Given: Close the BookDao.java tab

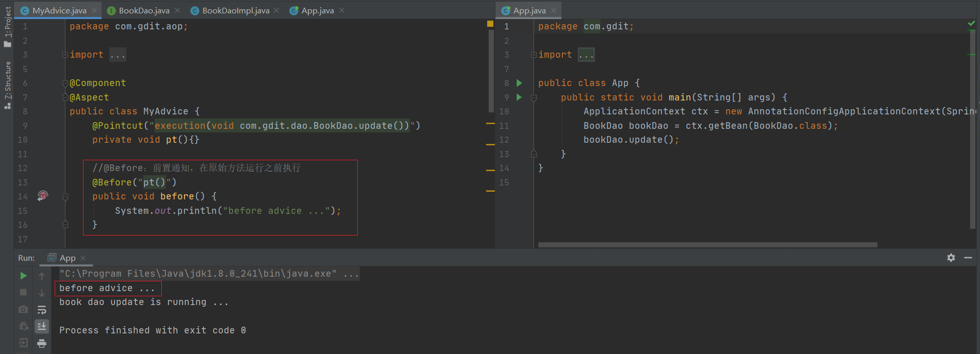Looking at the screenshot, I should click(x=177, y=10).
